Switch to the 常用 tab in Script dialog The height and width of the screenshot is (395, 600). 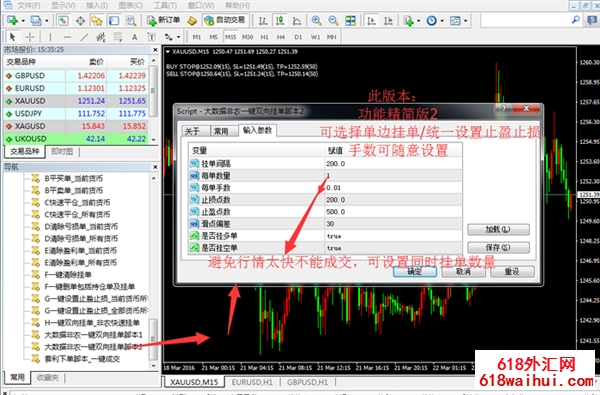click(221, 131)
